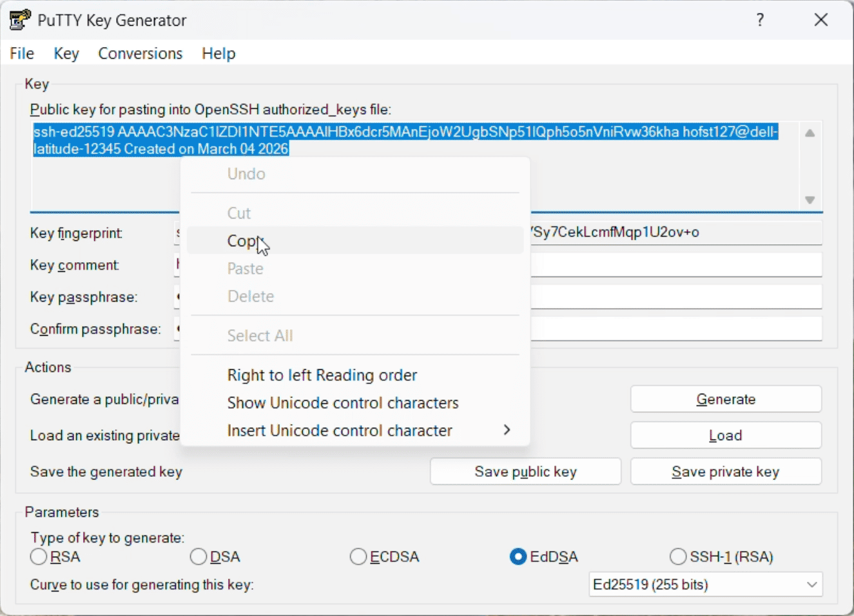Click the Load button
The image size is (854, 616).
pos(726,436)
